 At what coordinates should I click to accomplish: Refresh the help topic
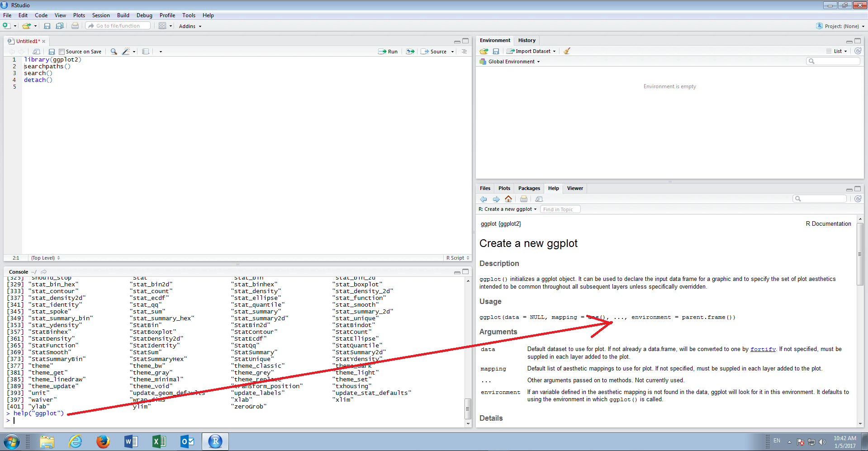click(858, 199)
